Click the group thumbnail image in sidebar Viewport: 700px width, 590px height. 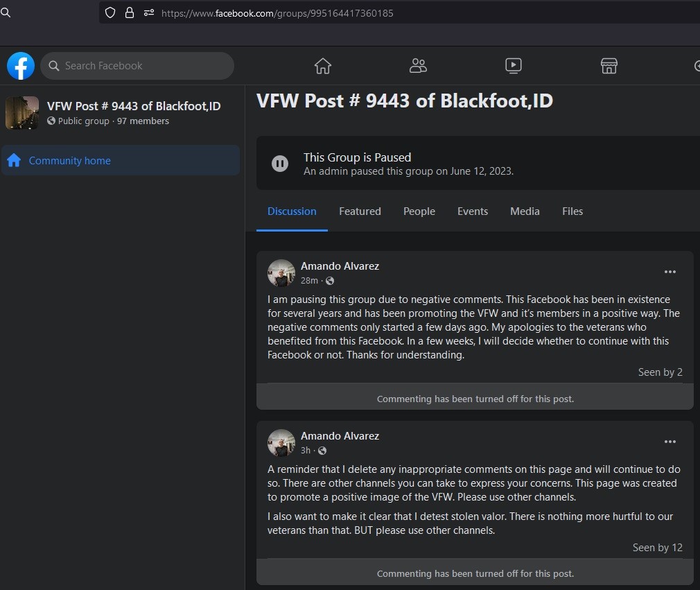pyautogui.click(x=22, y=113)
